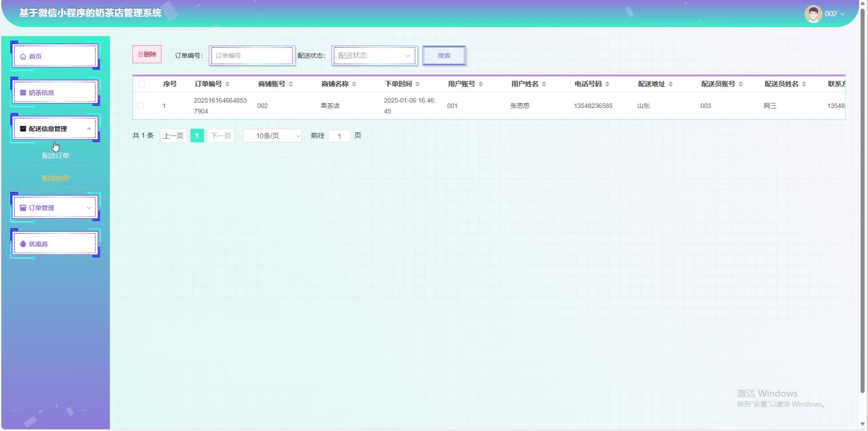Click the home icon beside 首页
The width and height of the screenshot is (868, 431).
point(23,56)
